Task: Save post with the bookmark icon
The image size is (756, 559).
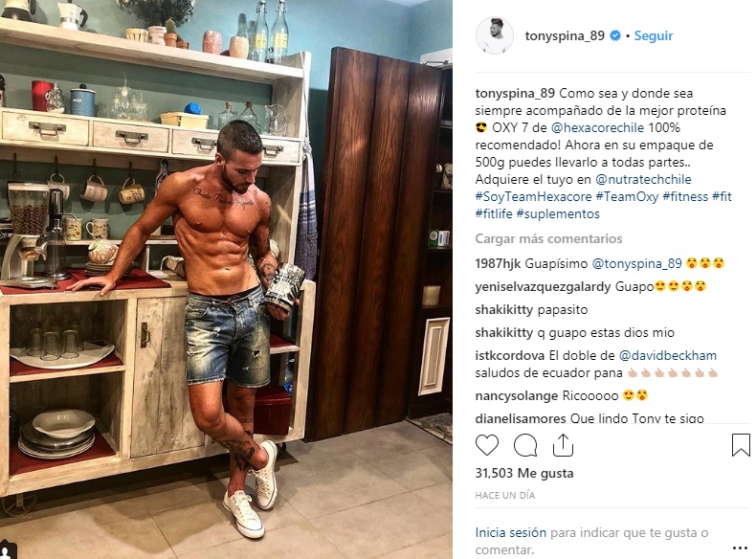Action: (741, 445)
